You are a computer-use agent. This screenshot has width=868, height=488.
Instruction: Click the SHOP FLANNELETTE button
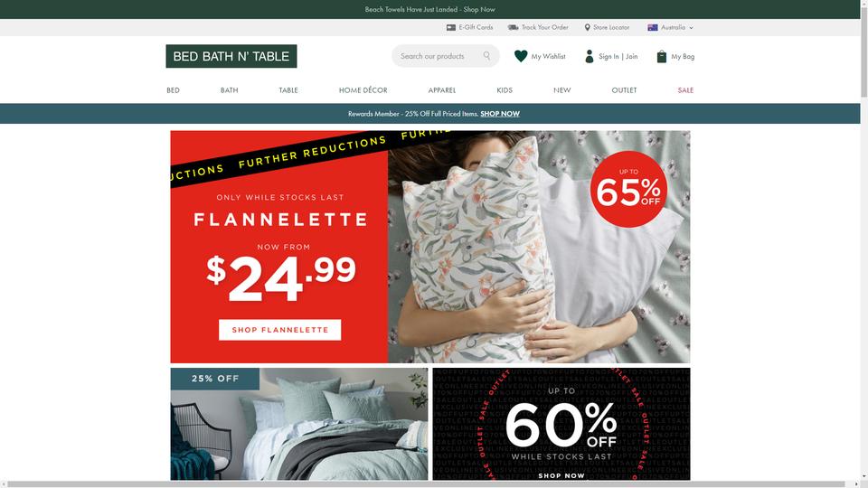(279, 330)
